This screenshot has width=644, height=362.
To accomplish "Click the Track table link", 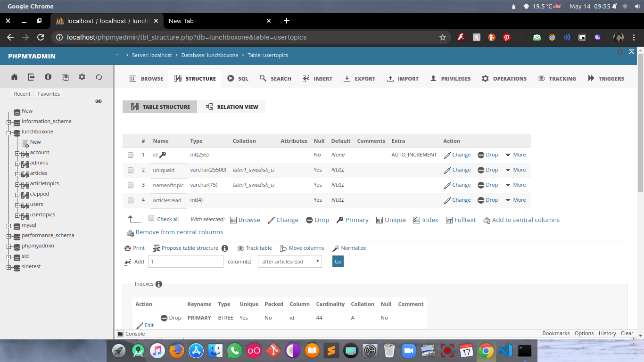I will click(x=255, y=248).
